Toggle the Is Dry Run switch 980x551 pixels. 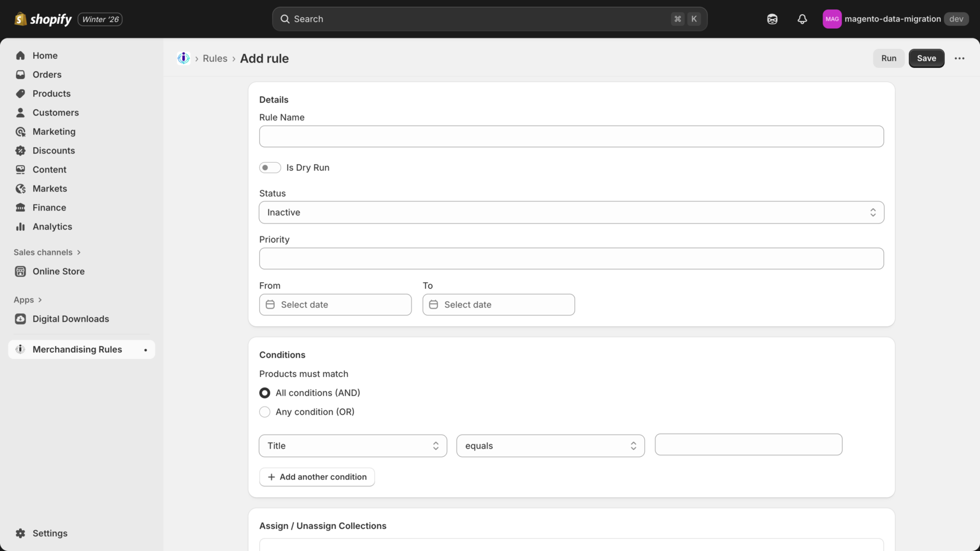pos(269,168)
